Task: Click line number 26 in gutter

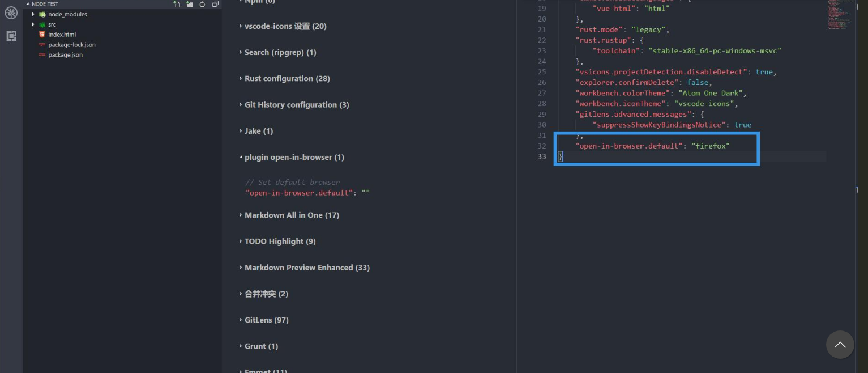Action: click(542, 82)
